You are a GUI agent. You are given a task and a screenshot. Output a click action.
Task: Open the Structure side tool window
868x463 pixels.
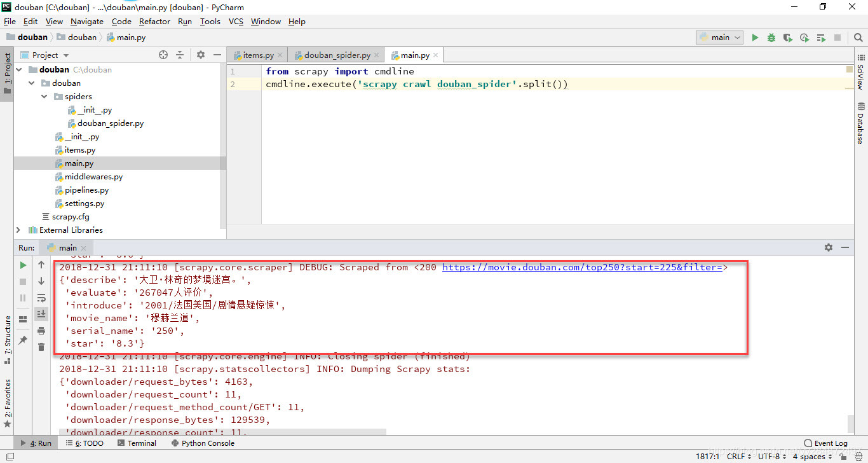(7, 340)
